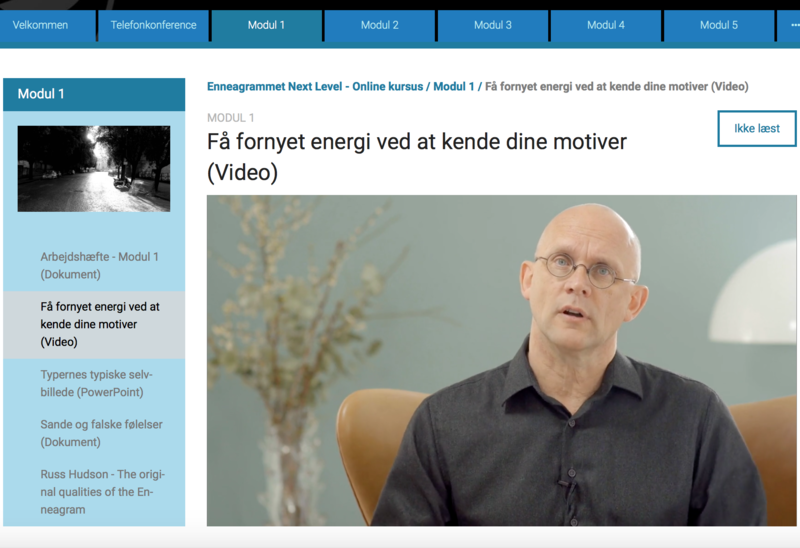
Task: Switch to the Modul 4 tab
Action: (x=606, y=25)
